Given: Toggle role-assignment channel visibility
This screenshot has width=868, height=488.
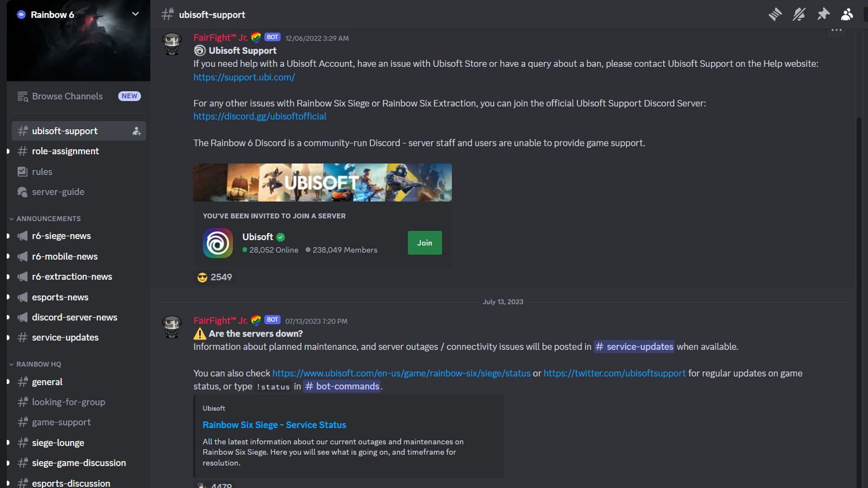Looking at the screenshot, I should (x=8, y=151).
